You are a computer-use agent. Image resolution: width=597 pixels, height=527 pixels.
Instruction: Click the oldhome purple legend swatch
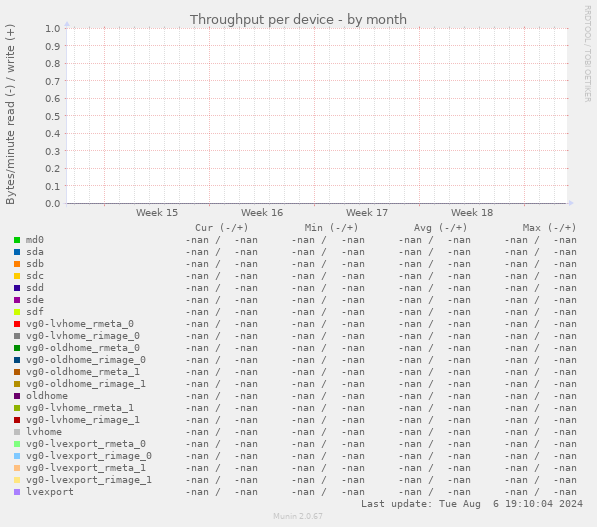(17, 396)
